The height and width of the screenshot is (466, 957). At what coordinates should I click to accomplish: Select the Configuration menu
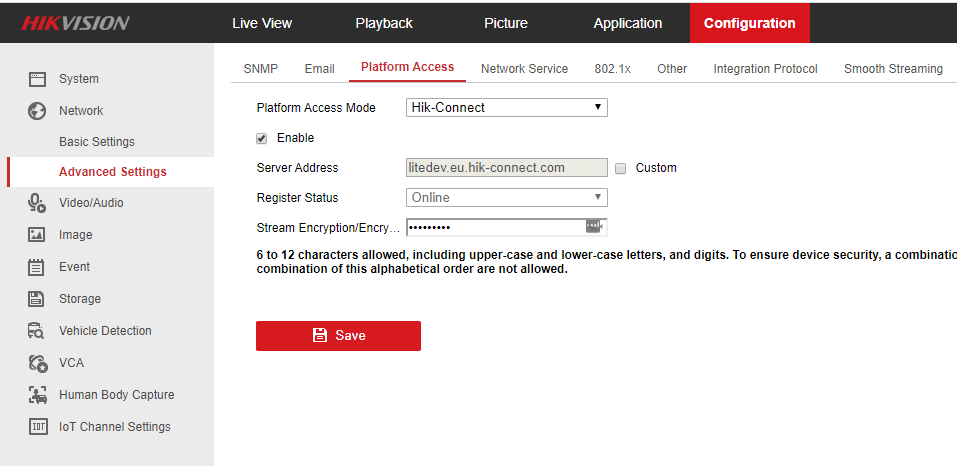tap(749, 23)
